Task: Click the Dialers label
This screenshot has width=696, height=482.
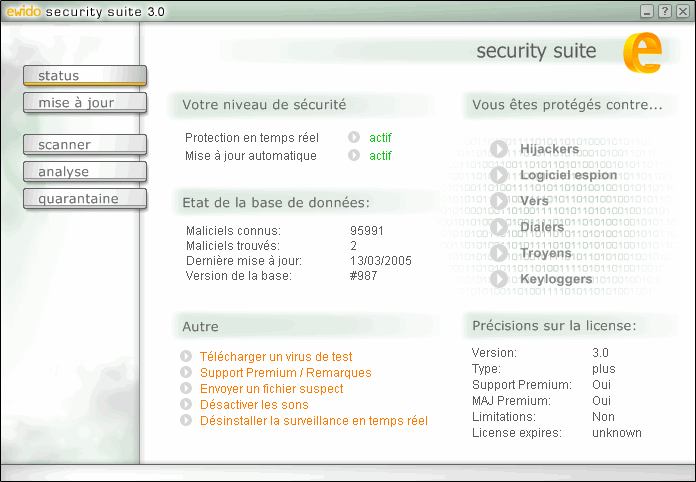Action: point(542,227)
